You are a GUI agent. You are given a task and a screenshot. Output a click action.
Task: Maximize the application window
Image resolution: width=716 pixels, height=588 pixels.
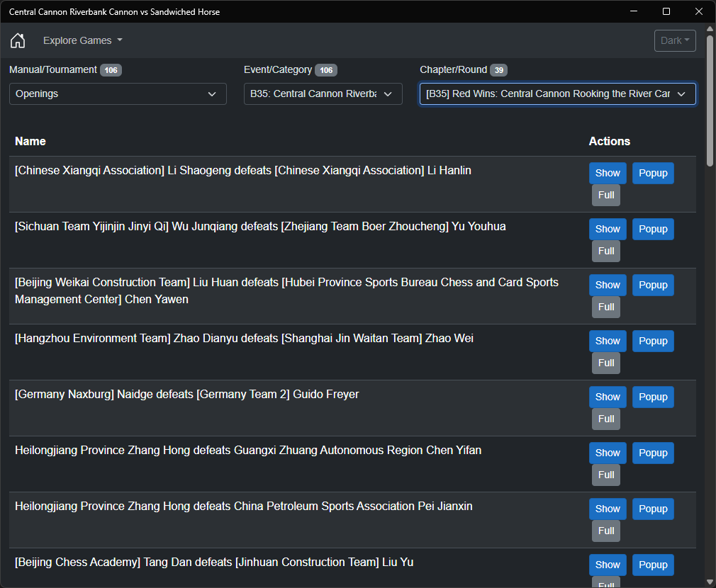[666, 11]
